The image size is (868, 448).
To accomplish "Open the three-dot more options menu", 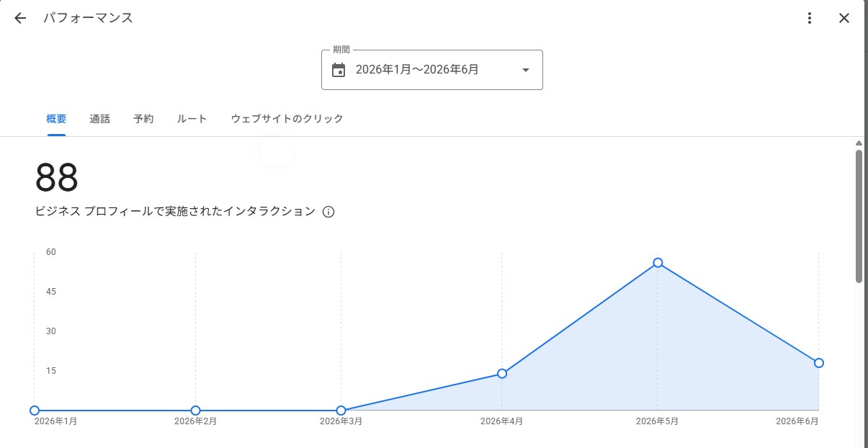I will click(810, 19).
